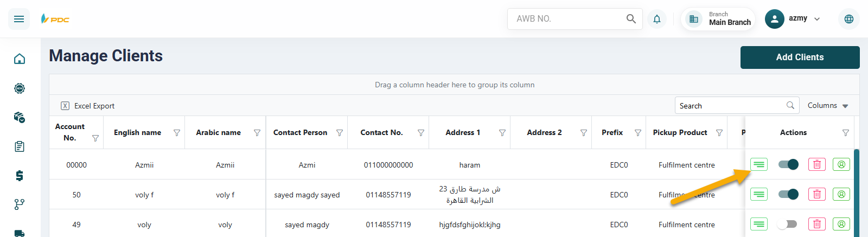
Task: Sort by Pickup Product column header
Action: pyautogui.click(x=680, y=133)
